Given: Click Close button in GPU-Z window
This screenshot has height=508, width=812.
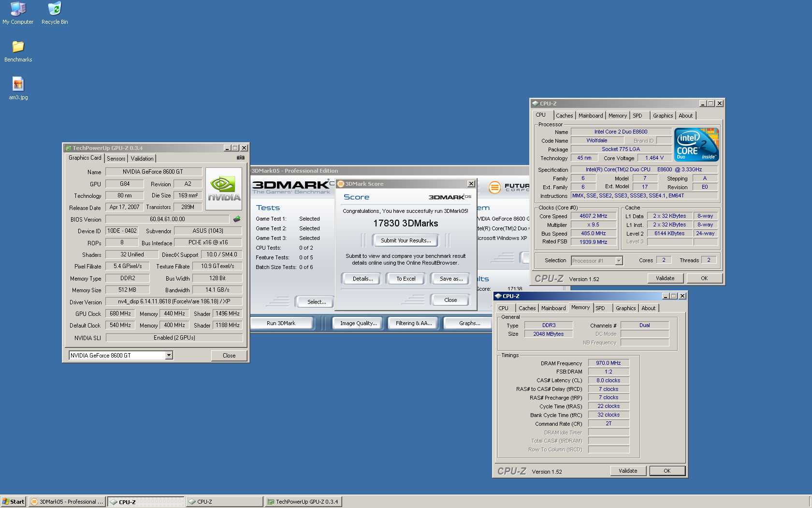Looking at the screenshot, I should tap(229, 356).
